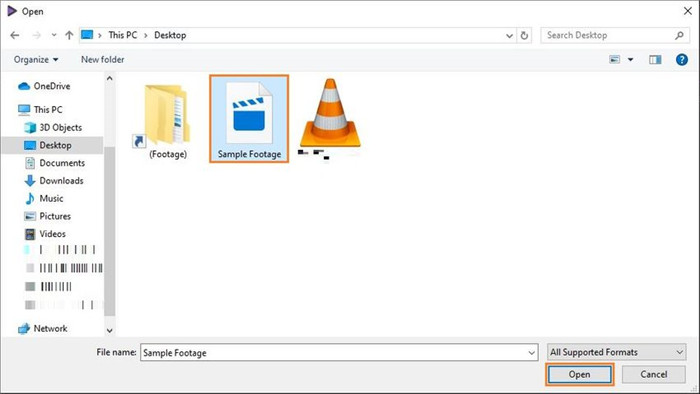
Task: Expand the File name dropdown arrow
Action: point(531,353)
